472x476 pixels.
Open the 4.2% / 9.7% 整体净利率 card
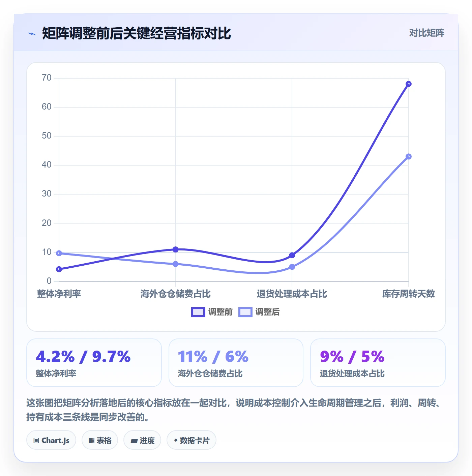click(94, 363)
